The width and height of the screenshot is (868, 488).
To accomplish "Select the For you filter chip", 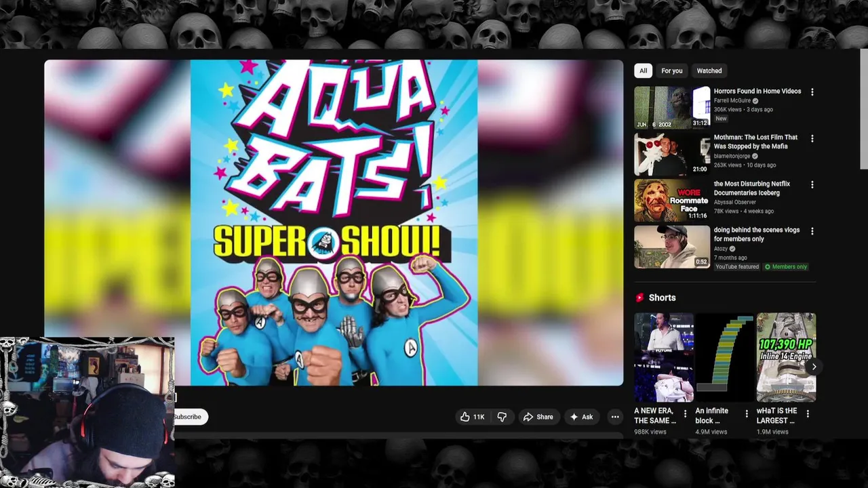I will click(x=672, y=70).
